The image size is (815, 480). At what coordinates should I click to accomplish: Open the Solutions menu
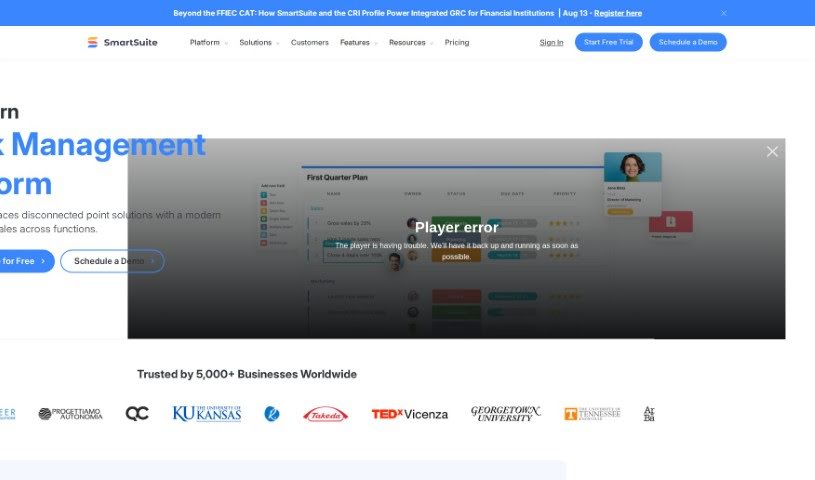255,42
